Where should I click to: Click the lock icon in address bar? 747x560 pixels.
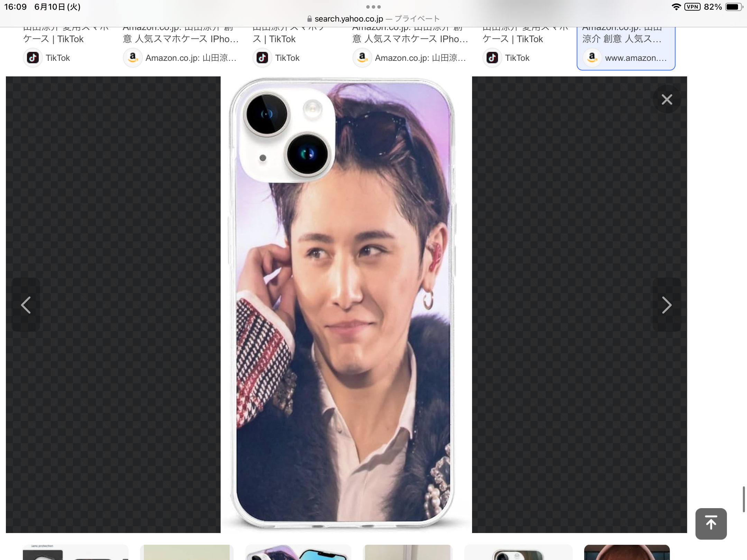pos(310,19)
